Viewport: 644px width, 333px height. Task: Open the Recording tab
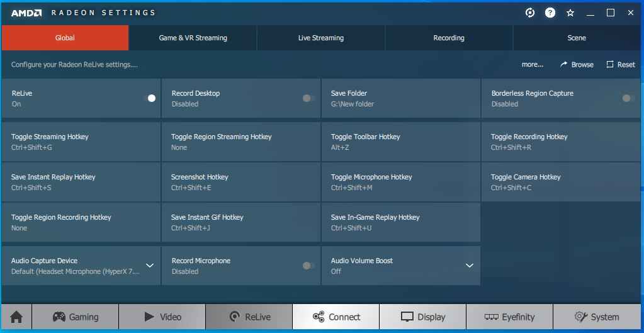point(449,38)
